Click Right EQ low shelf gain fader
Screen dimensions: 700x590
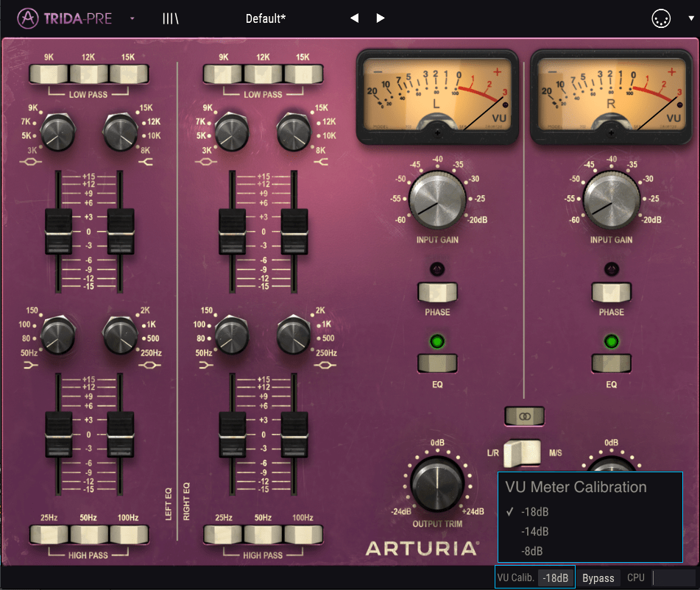pyautogui.click(x=232, y=434)
